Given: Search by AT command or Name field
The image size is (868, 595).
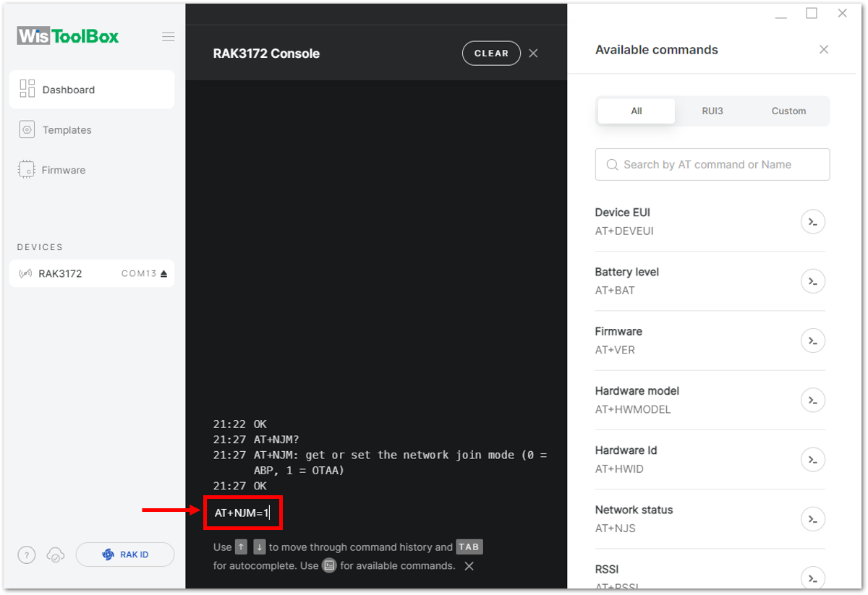Looking at the screenshot, I should coord(712,165).
